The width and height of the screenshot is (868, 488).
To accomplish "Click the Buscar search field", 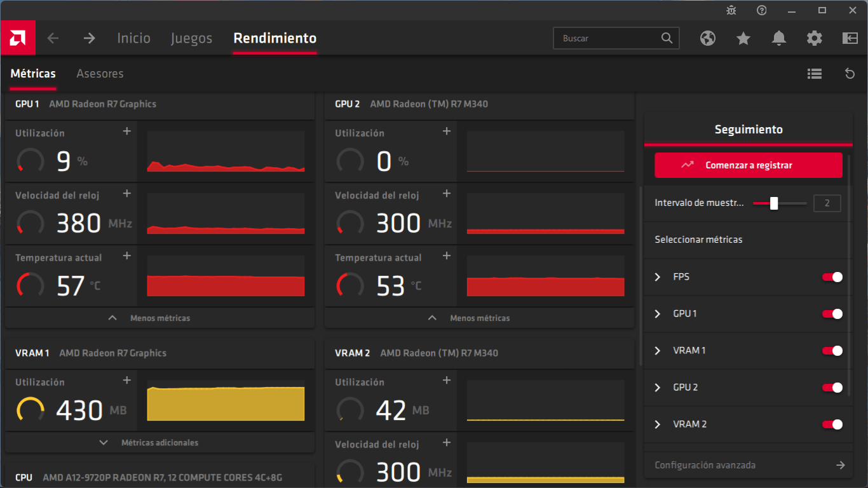I will [616, 38].
